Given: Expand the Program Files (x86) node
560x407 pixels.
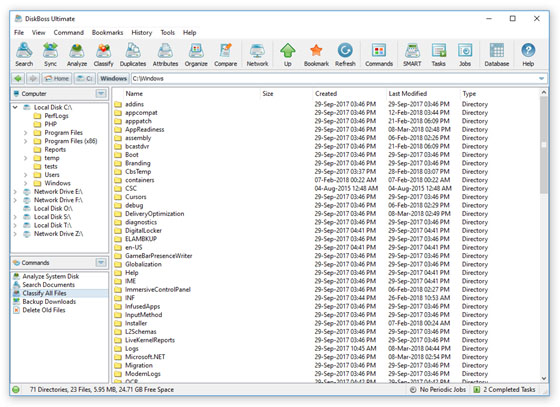Looking at the screenshot, I should point(25,141).
